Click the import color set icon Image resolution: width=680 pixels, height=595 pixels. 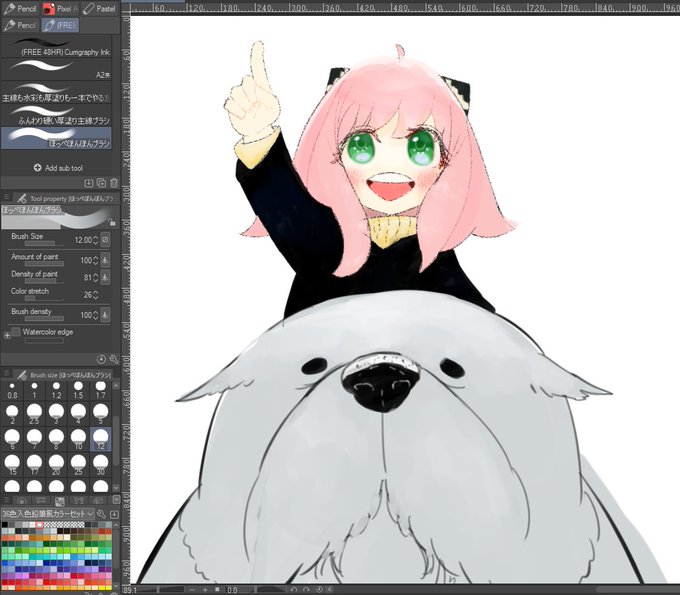tap(114, 514)
